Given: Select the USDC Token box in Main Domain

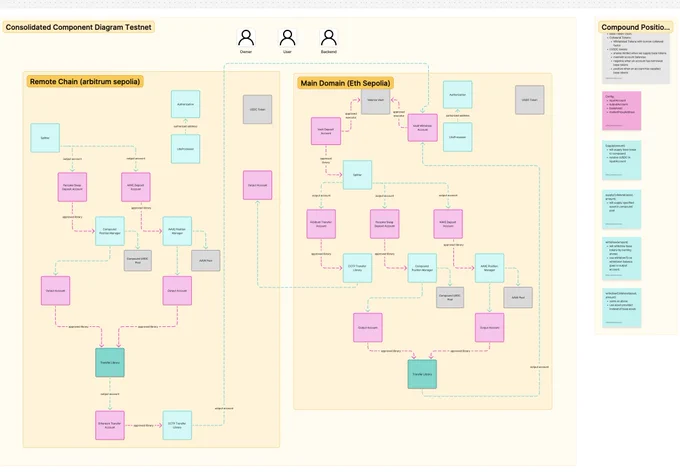Looking at the screenshot, I should [x=530, y=100].
